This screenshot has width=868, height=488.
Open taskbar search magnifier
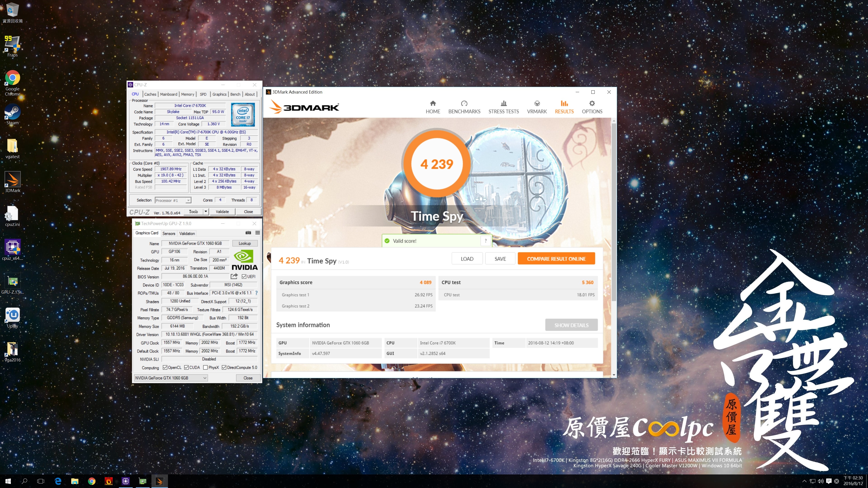coord(24,481)
